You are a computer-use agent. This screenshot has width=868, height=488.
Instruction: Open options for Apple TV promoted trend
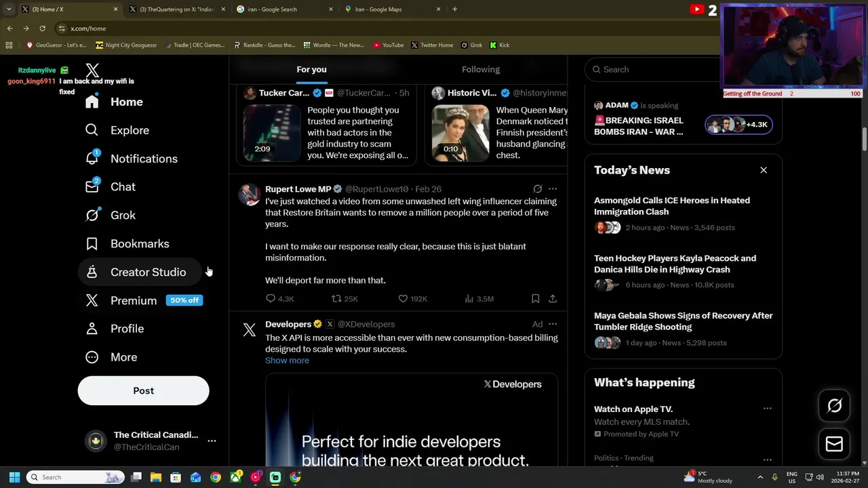(x=767, y=409)
